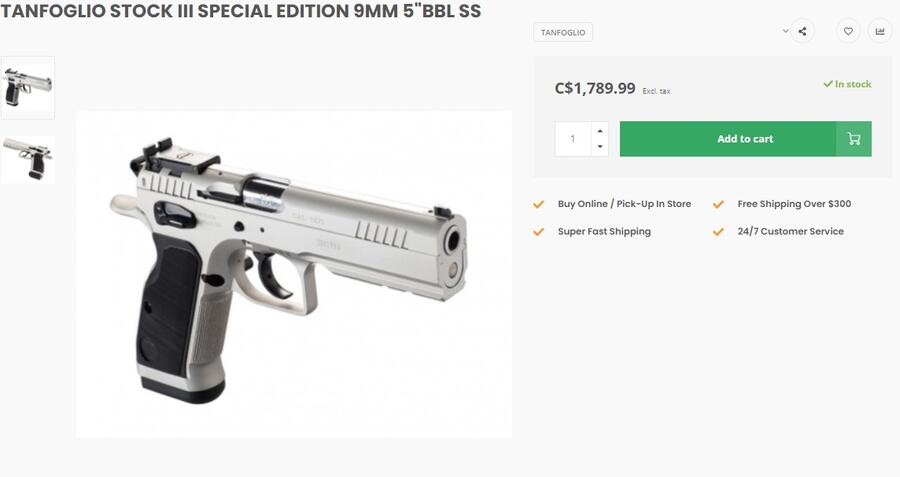The image size is (900, 477).
Task: Decrease quantity with the down arrow
Action: coord(599,147)
